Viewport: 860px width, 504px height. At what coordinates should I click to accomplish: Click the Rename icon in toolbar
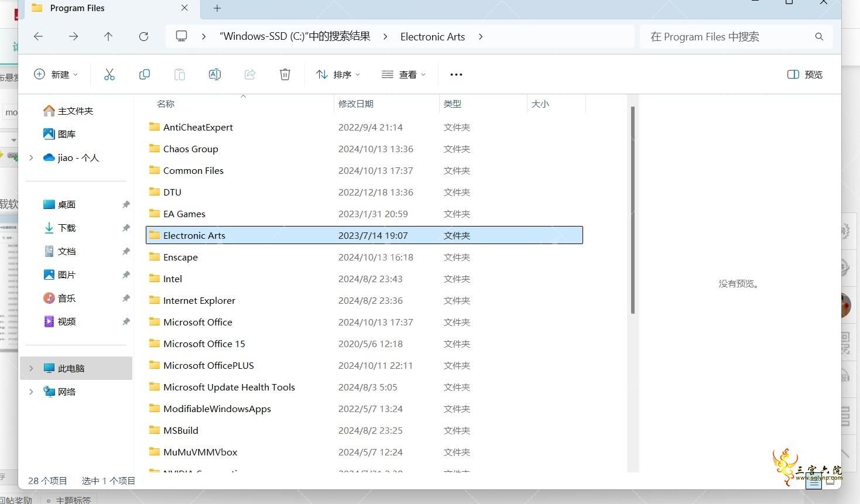click(215, 74)
